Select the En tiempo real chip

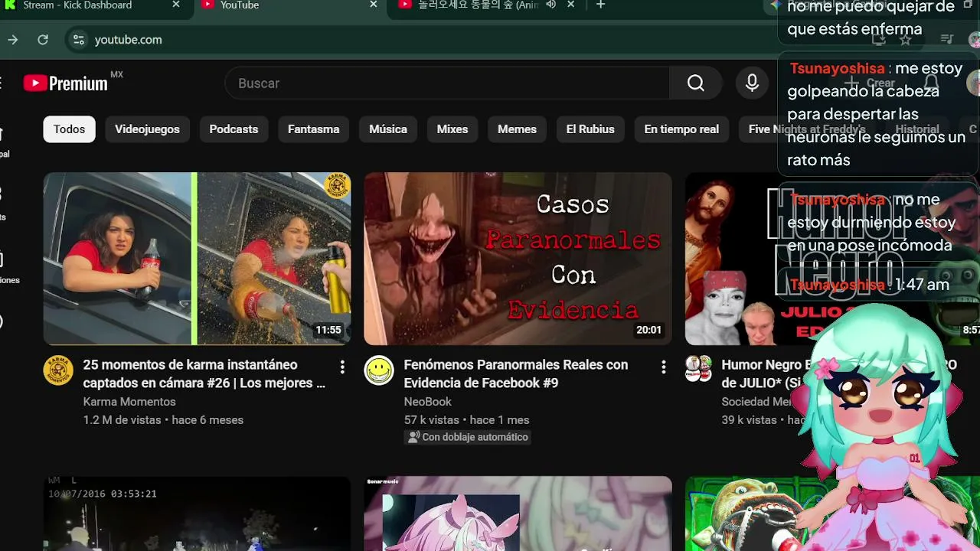(x=681, y=129)
